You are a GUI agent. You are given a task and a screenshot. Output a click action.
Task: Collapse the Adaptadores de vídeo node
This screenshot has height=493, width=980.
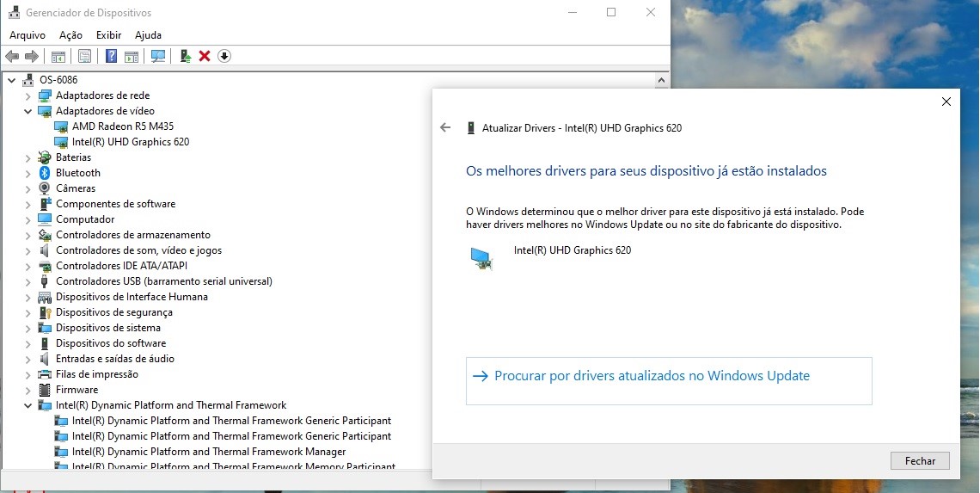(28, 111)
